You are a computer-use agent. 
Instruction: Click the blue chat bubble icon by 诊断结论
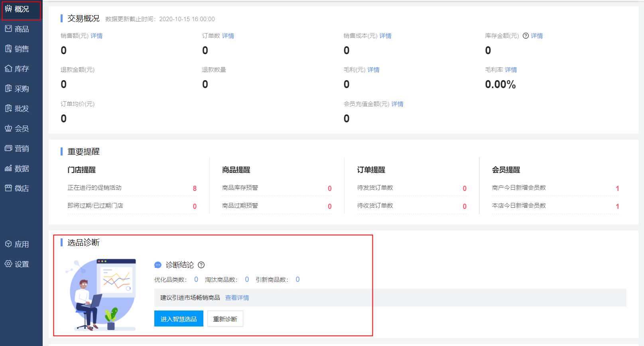(158, 265)
